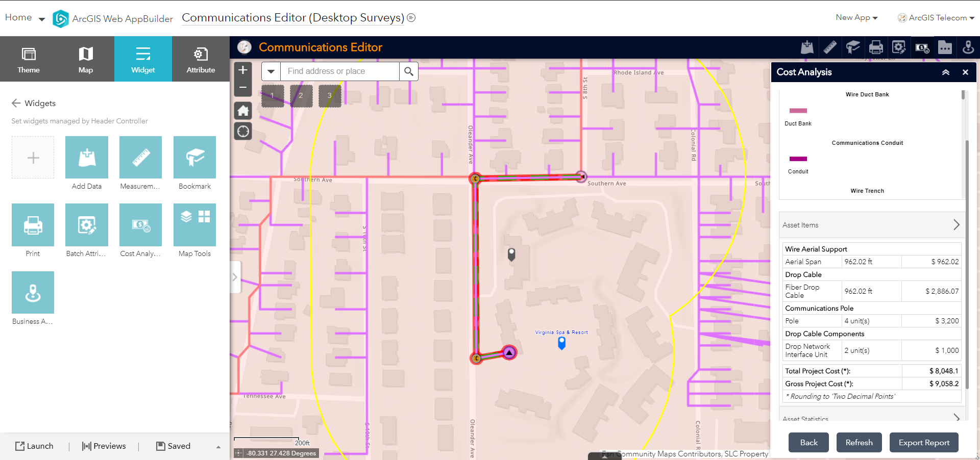Screen dimensions: 980x460
Task: Switch to Attribute tab
Action: pos(201,59)
